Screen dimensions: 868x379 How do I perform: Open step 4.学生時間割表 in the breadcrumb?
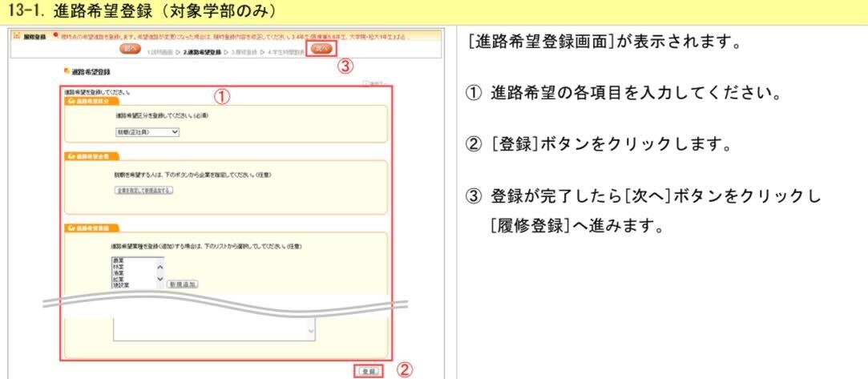point(287,50)
